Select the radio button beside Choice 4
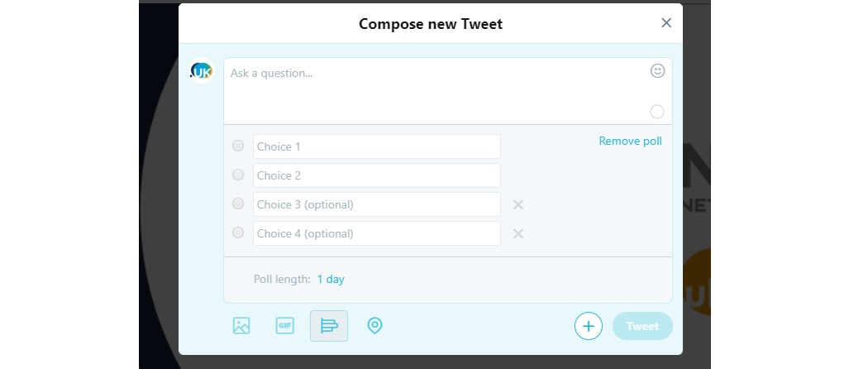The image size is (868, 369). click(238, 232)
